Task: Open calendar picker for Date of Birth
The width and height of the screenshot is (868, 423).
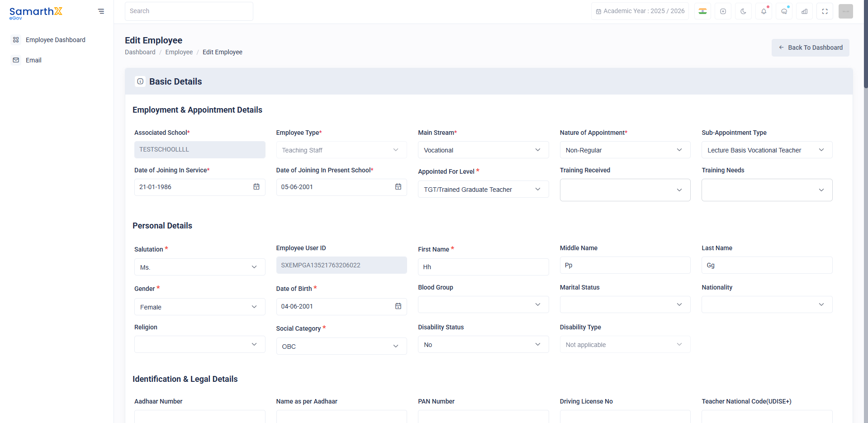Action: [398, 306]
